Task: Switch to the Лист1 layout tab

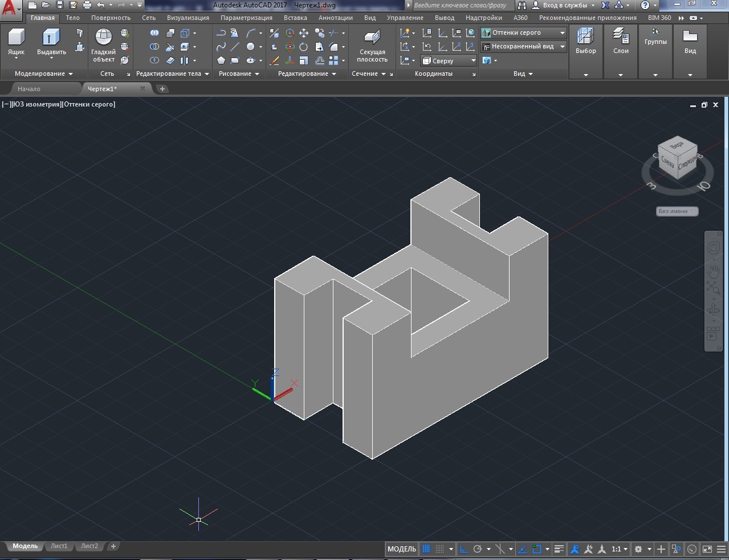Action: [59, 546]
